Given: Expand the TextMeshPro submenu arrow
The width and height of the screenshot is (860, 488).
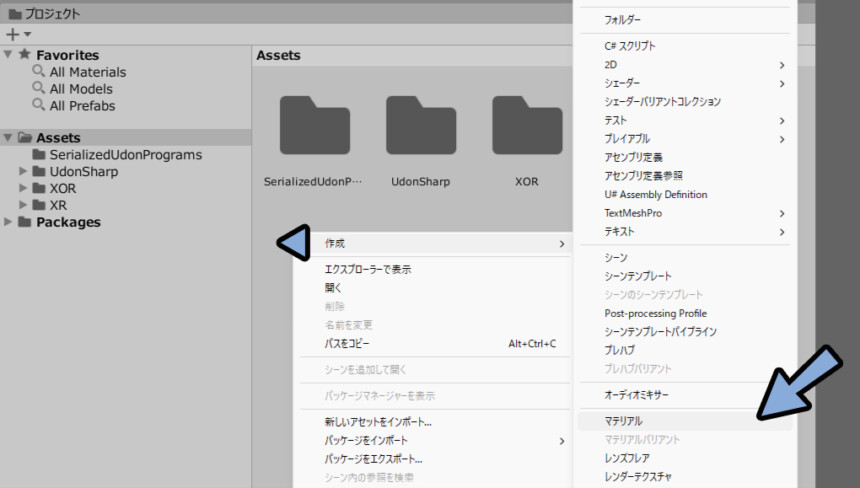Looking at the screenshot, I should (782, 214).
